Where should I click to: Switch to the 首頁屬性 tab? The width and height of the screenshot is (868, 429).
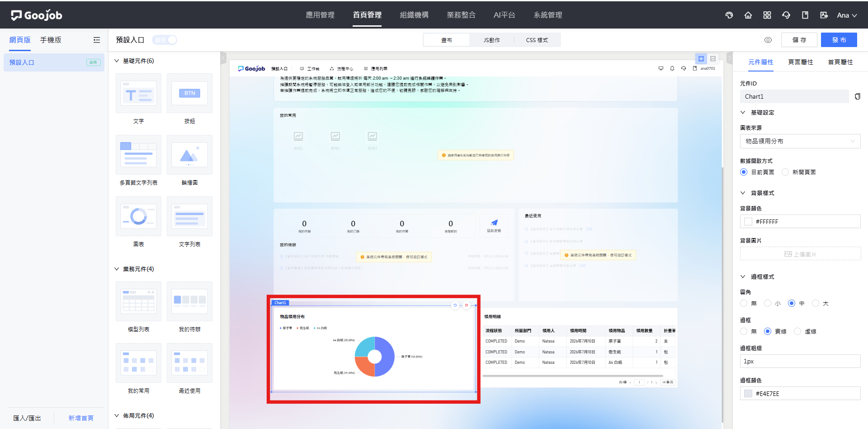click(x=840, y=62)
